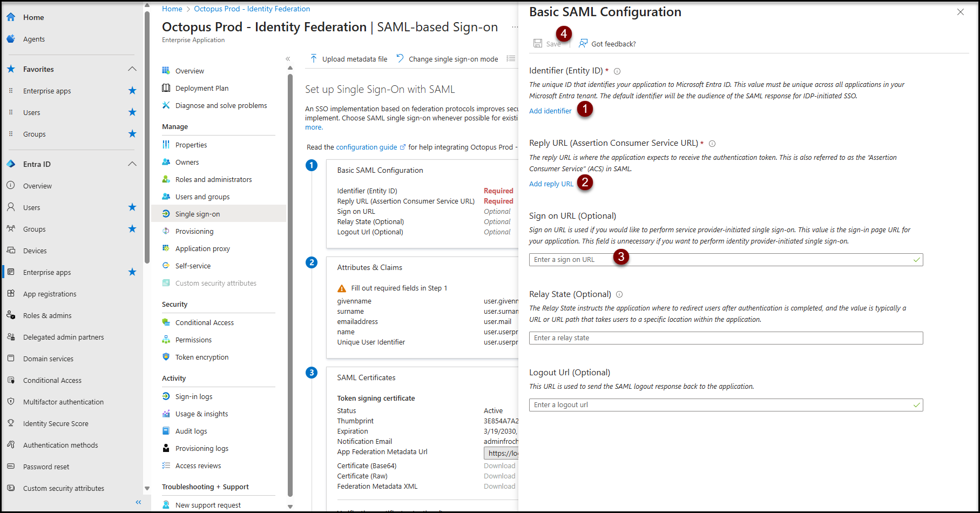980x513 pixels.
Task: Click the Token encryption shield icon
Action: click(166, 357)
